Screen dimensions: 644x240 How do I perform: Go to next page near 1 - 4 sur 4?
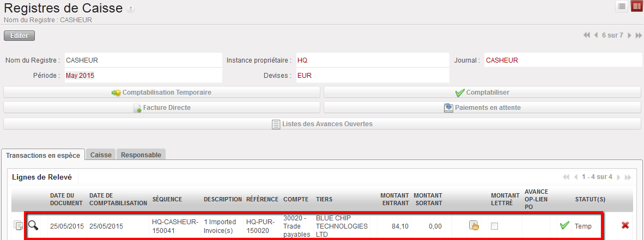click(618, 177)
